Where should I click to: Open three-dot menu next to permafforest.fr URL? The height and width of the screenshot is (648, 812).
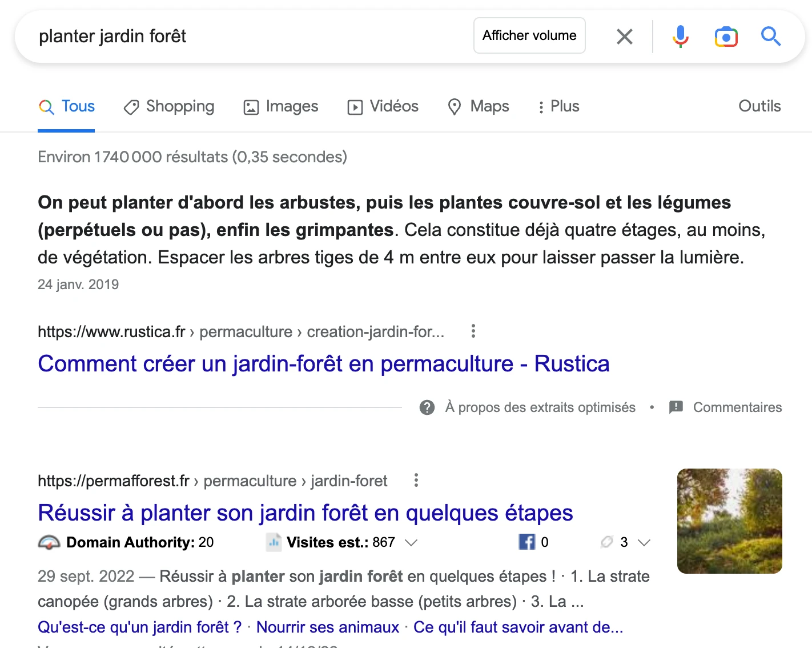coord(416,481)
